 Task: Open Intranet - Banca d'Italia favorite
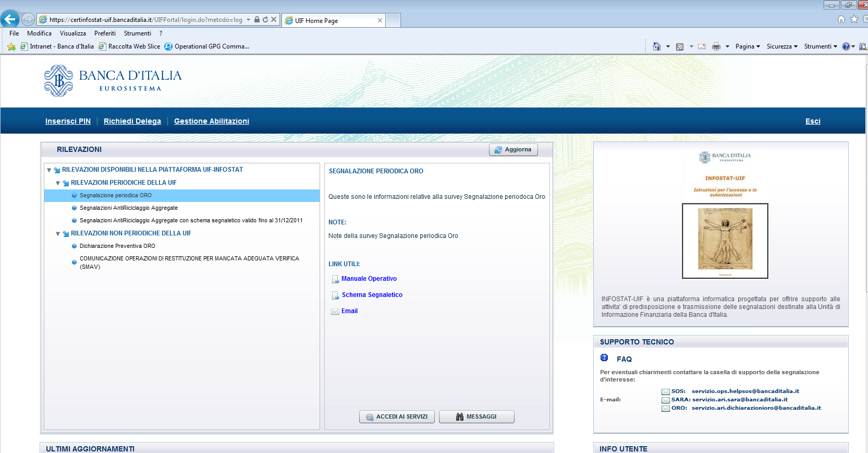click(57, 46)
